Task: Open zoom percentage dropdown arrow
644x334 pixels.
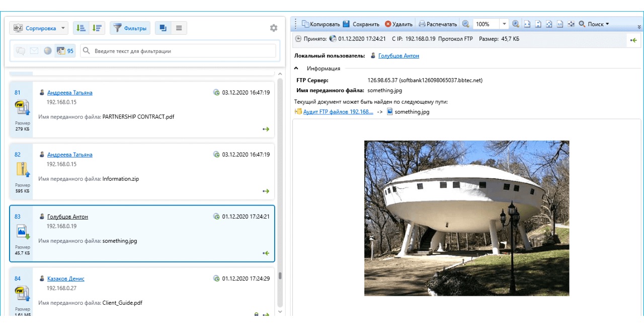Action: (505, 24)
